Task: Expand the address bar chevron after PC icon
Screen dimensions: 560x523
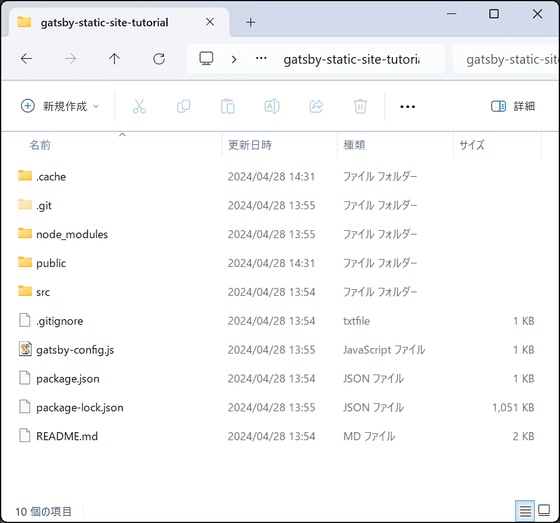Action: pos(234,59)
